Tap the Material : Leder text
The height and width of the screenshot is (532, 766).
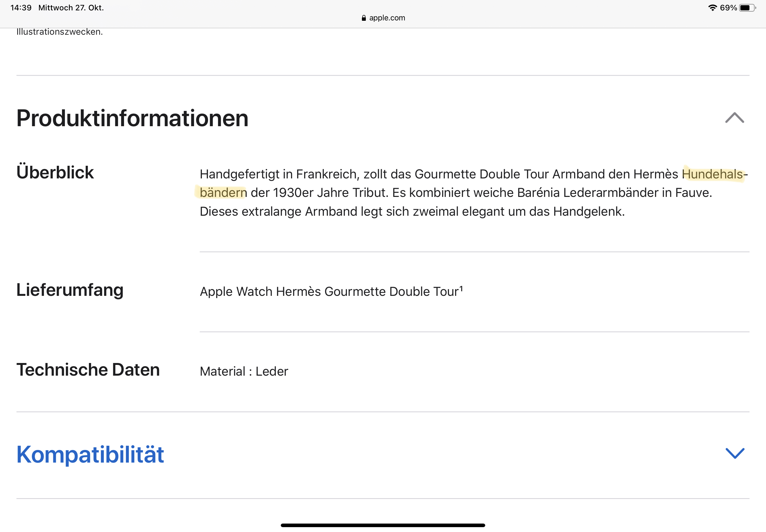[244, 371]
